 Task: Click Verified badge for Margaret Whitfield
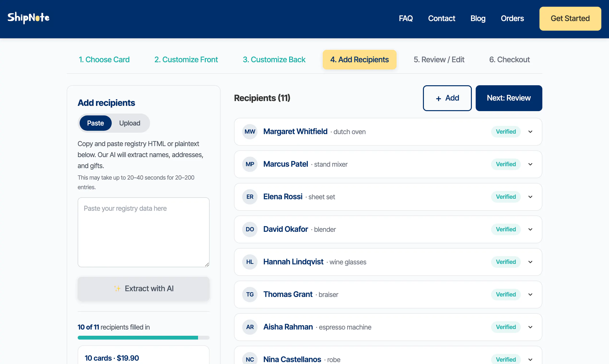[506, 132]
